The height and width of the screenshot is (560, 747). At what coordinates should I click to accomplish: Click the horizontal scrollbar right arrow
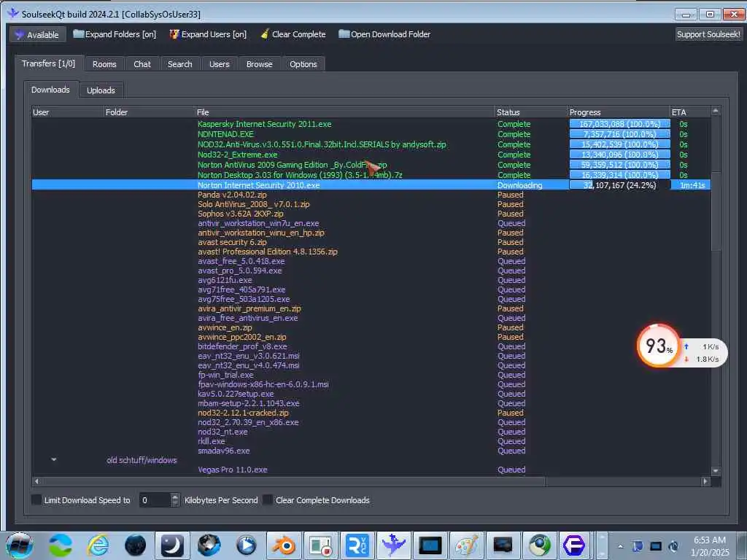(705, 481)
